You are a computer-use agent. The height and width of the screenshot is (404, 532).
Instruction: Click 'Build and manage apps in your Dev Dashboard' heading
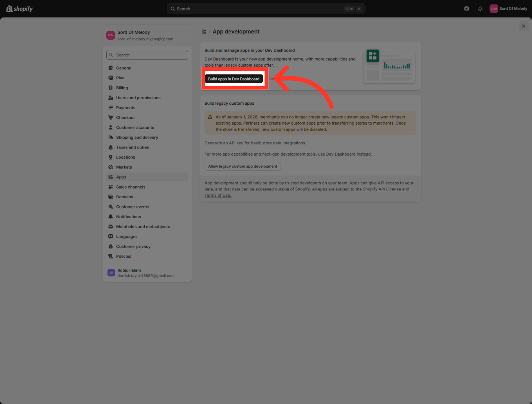(250, 50)
